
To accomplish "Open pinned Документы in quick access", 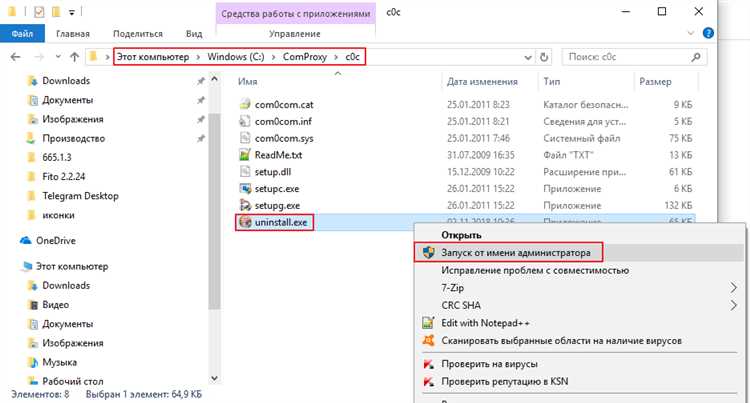I will pos(67,100).
